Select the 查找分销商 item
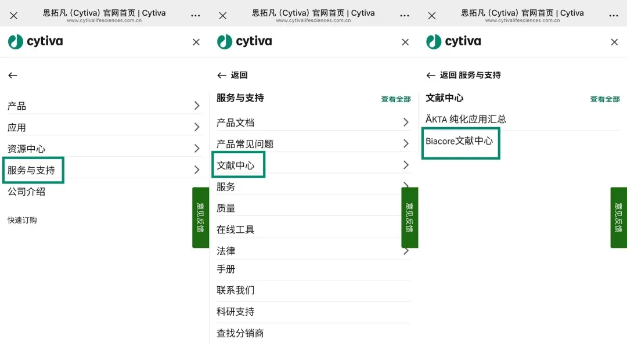 tap(240, 333)
